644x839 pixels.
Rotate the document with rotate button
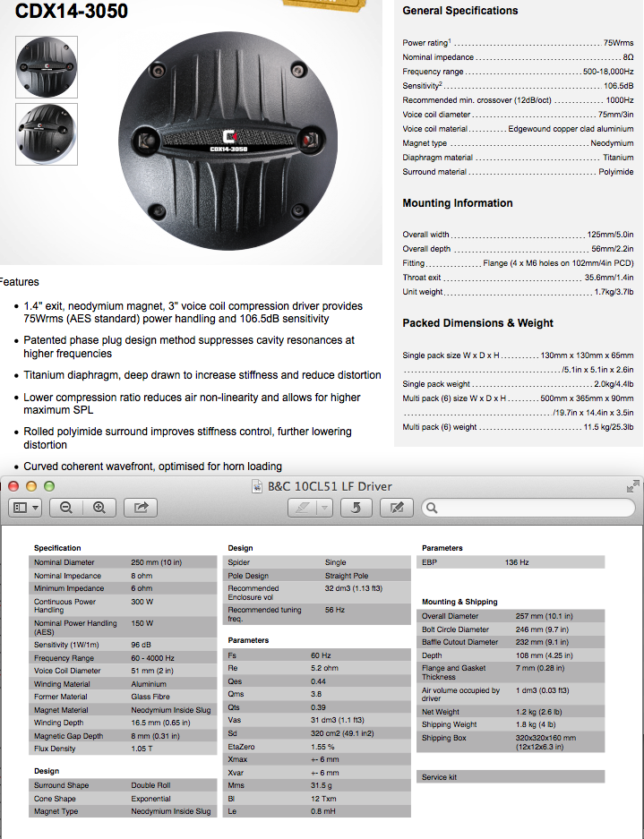point(356,508)
